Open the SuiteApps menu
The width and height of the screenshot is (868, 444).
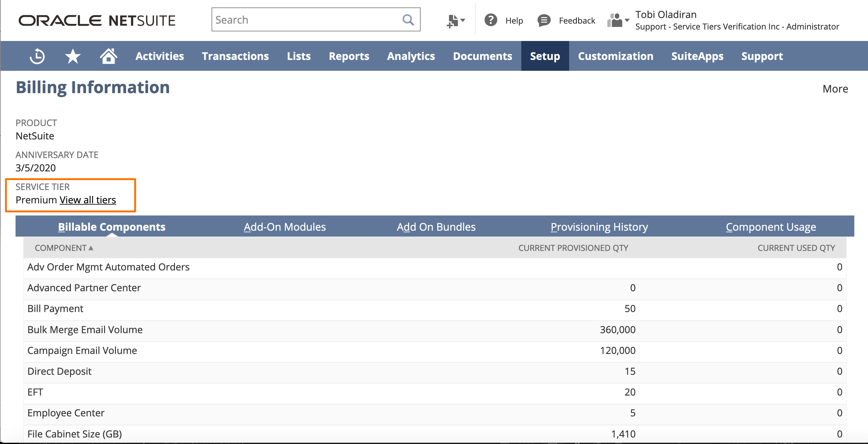(x=697, y=56)
